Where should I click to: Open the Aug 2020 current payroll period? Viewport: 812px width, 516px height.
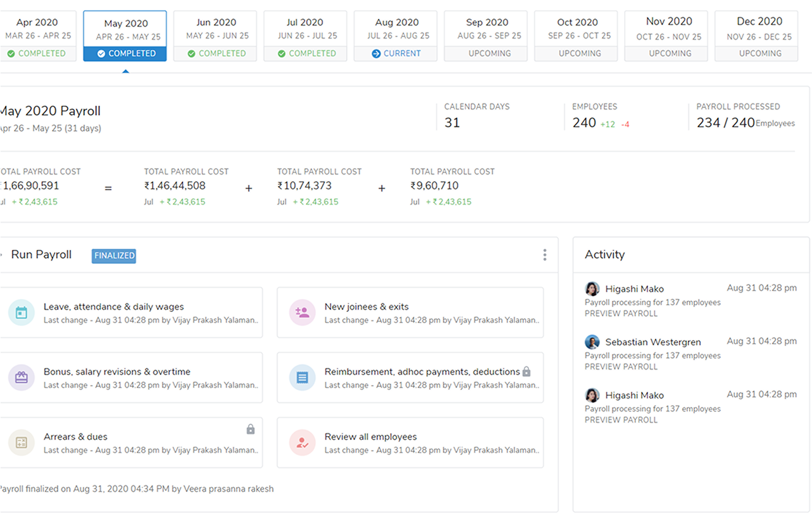[x=395, y=36]
